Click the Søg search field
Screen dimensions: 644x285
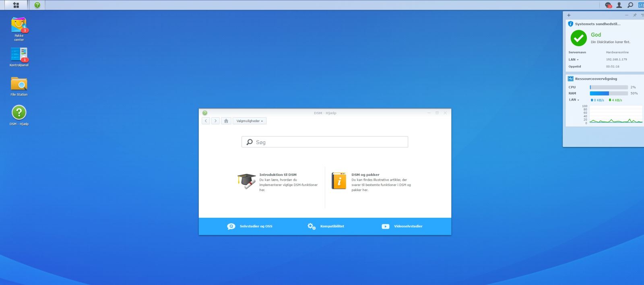point(325,142)
